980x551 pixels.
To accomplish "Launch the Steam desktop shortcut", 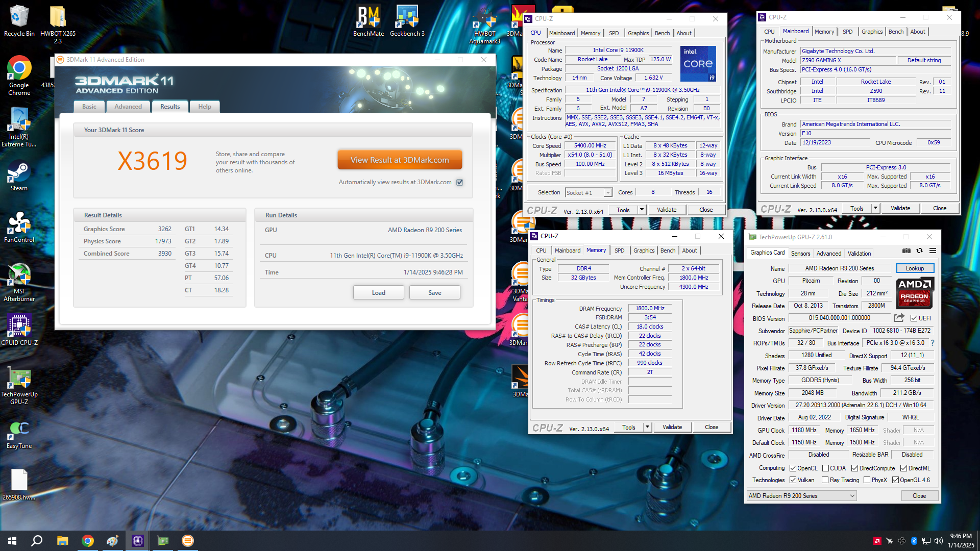I will (x=19, y=176).
